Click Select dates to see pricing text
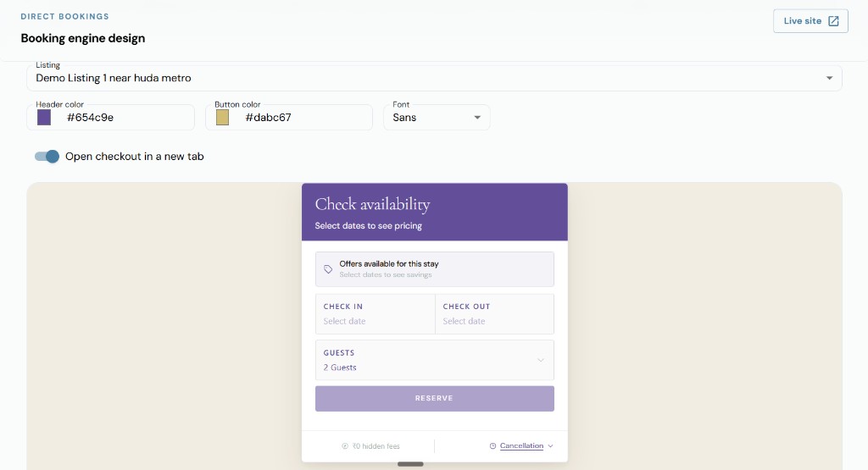Image resolution: width=868 pixels, height=470 pixels. [x=368, y=225]
